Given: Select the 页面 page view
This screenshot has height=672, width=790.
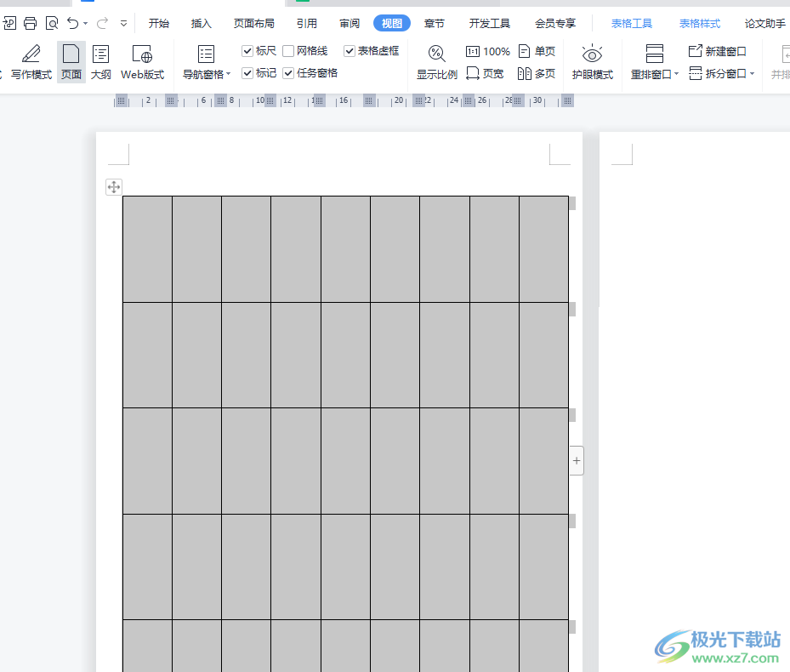Looking at the screenshot, I should coord(71,62).
